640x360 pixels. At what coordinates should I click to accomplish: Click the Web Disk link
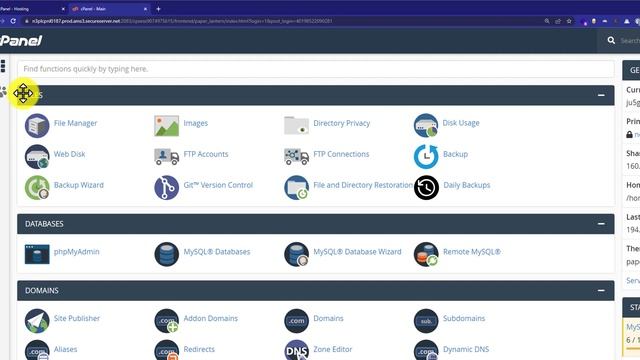tap(69, 154)
